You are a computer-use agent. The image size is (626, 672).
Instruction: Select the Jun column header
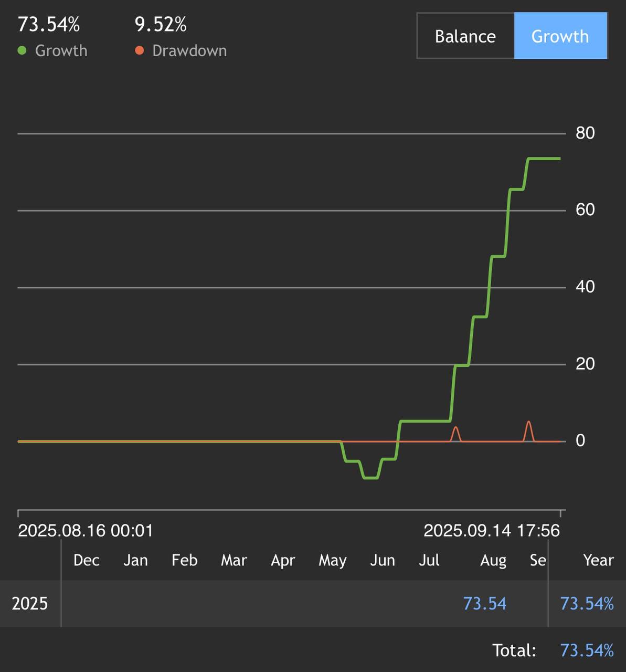click(383, 560)
